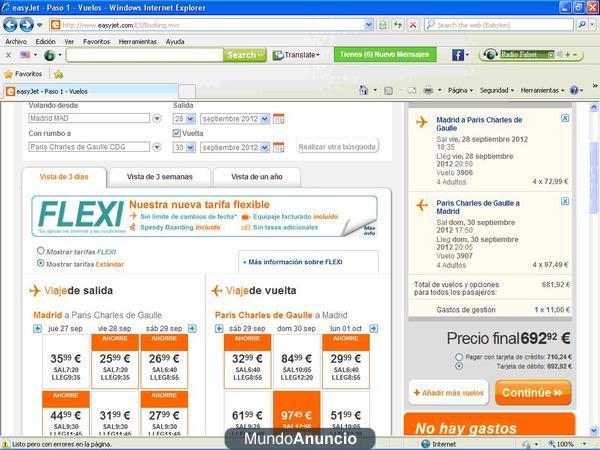Expand the Paris CDG destination airport list
600x450 pixels.
157,147
